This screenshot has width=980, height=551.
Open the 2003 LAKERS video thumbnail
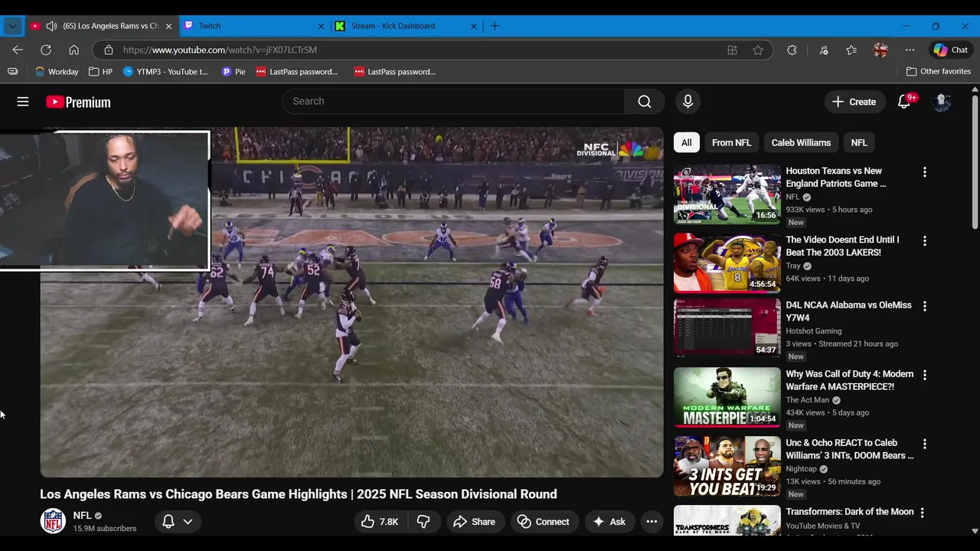[x=727, y=263]
